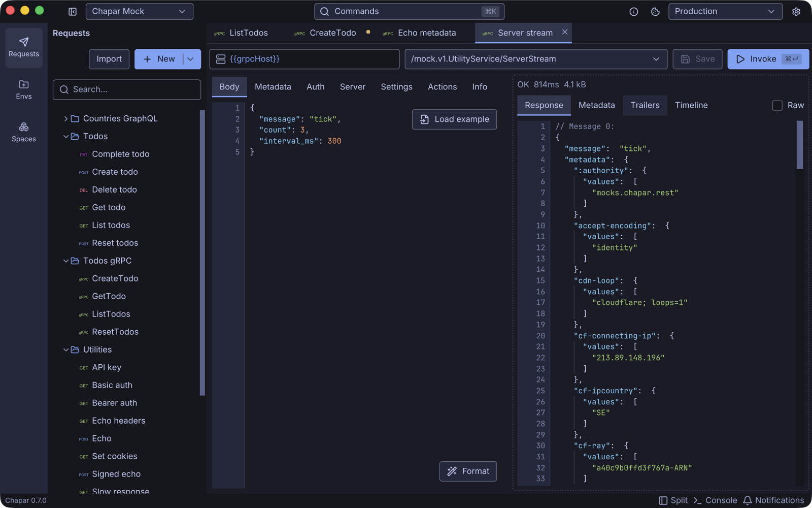
Task: Switch to the Trailers response tab
Action: coord(645,105)
